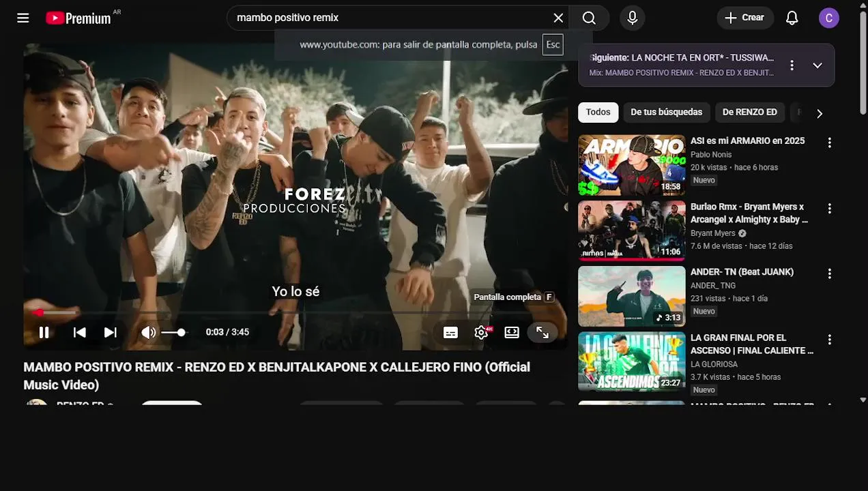868x491 pixels.
Task: Open the hamburger guide menu
Action: point(23,18)
